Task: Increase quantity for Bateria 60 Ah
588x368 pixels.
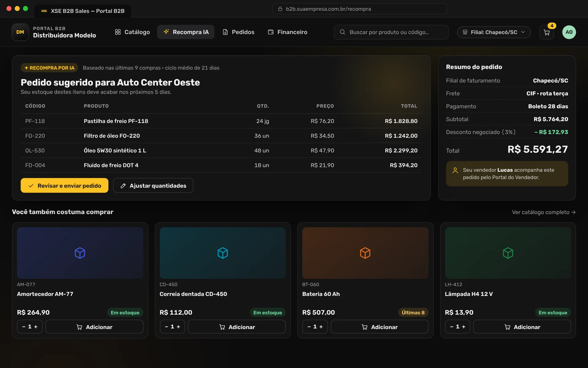Action: coord(321,327)
